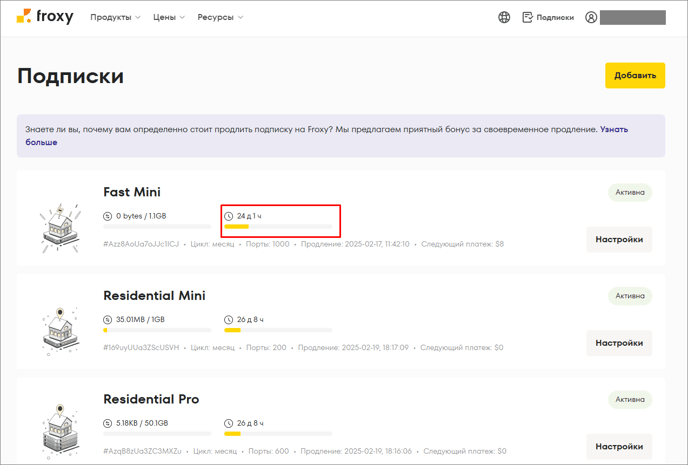Click clock icon in Residential Mini row

(229, 320)
